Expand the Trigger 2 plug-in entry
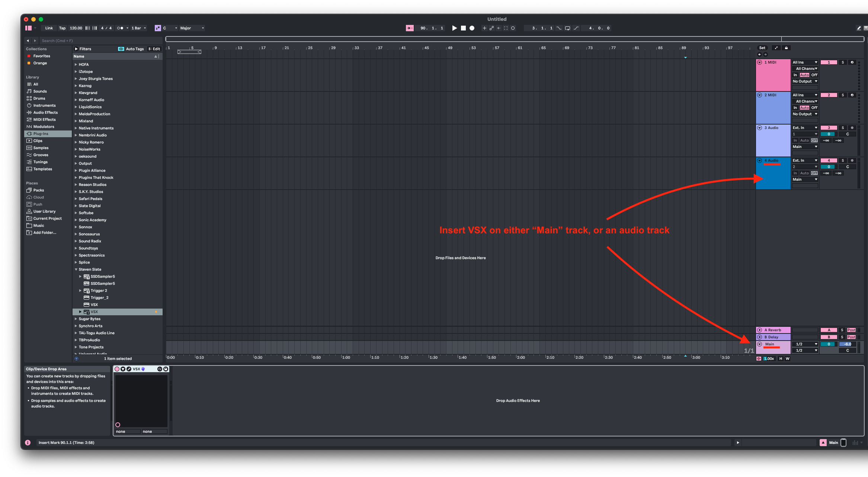Viewport: 868px width, 477px height. click(80, 291)
